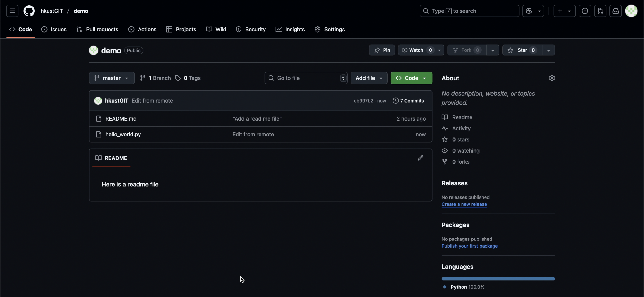The height and width of the screenshot is (297, 644).
Task: Switch to the Actions tab
Action: tap(142, 30)
